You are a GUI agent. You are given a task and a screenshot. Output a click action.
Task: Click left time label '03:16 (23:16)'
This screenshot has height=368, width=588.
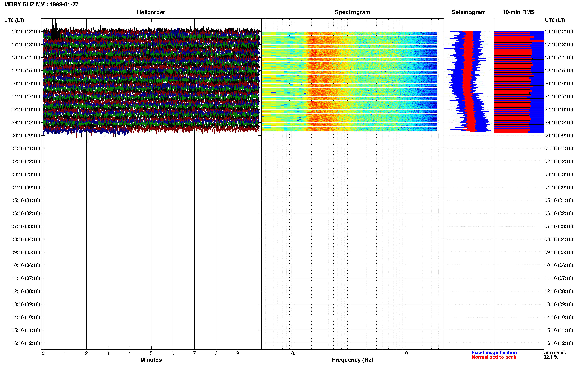[26, 174]
